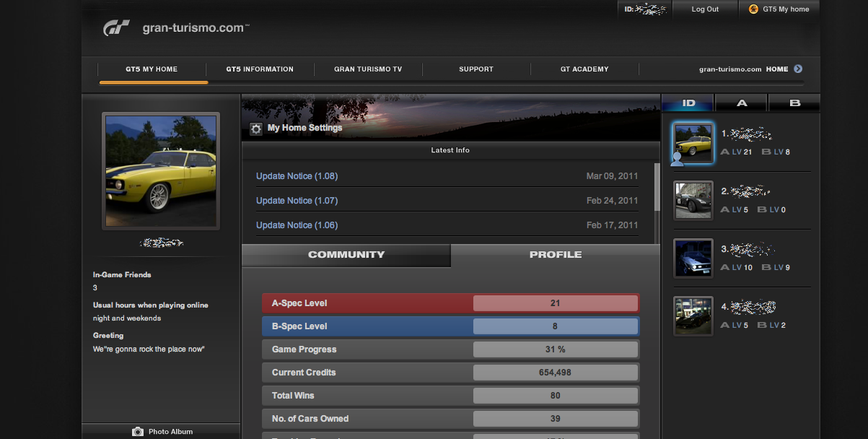Viewport: 868px width, 439px height.
Task: Open Update Notice (1.07) link
Action: pos(297,201)
